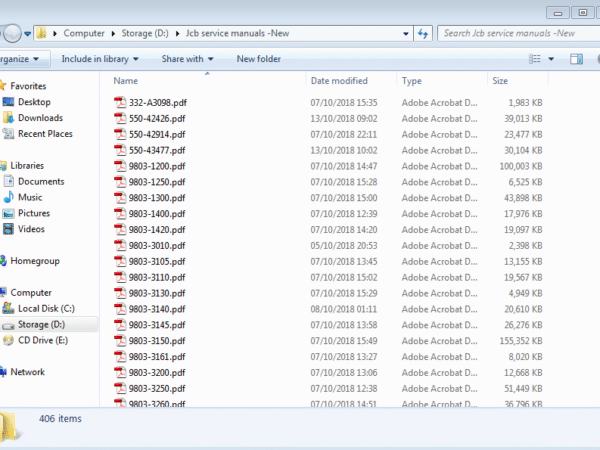Select file 550-42914.pdf

(157, 135)
